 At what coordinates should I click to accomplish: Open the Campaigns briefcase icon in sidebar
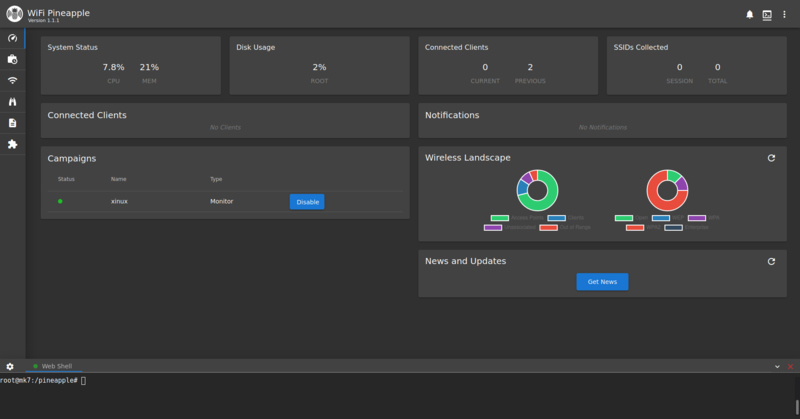tap(12, 59)
